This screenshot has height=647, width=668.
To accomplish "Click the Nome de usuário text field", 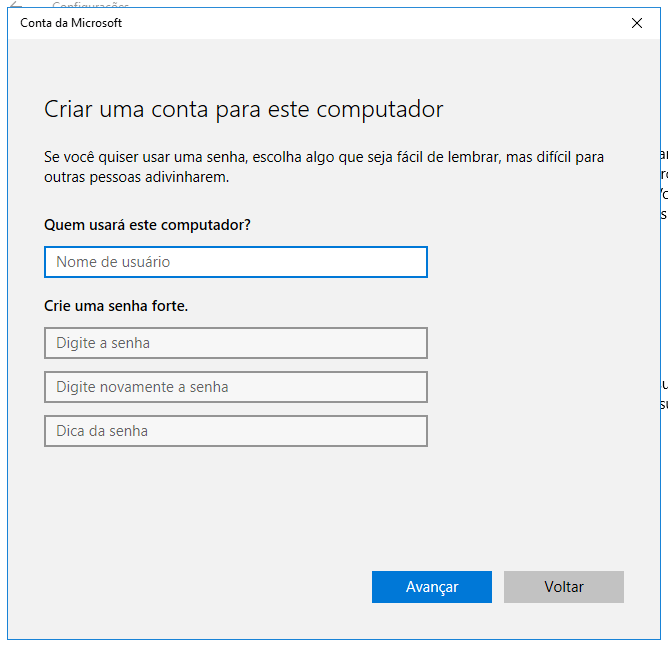I will point(236,262).
